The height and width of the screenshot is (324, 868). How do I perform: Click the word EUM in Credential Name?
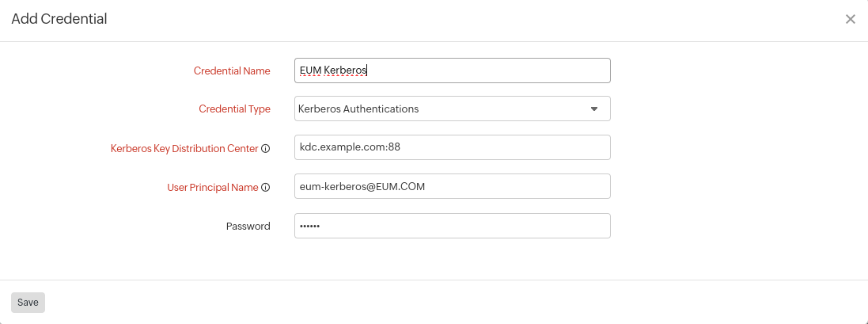coord(309,71)
